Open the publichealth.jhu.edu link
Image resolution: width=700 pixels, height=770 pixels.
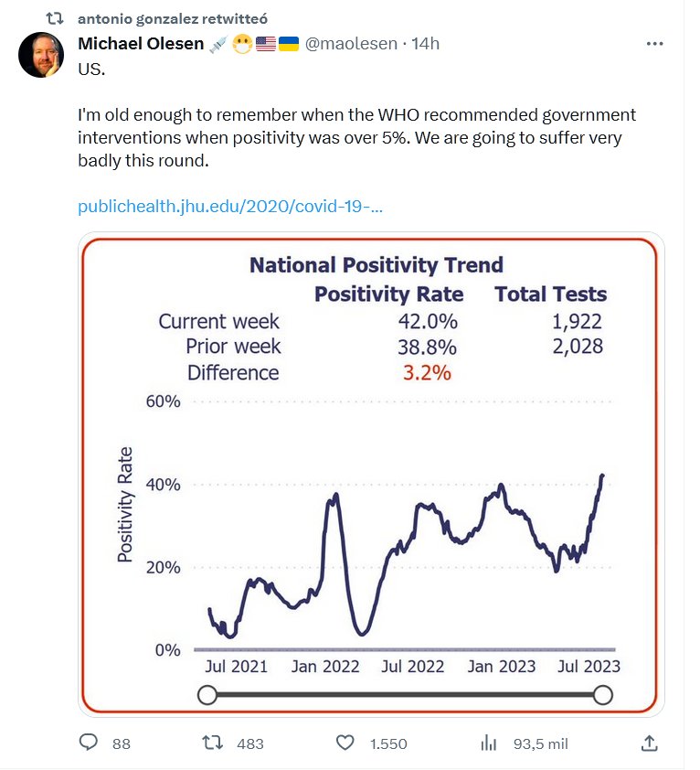pyautogui.click(x=230, y=205)
